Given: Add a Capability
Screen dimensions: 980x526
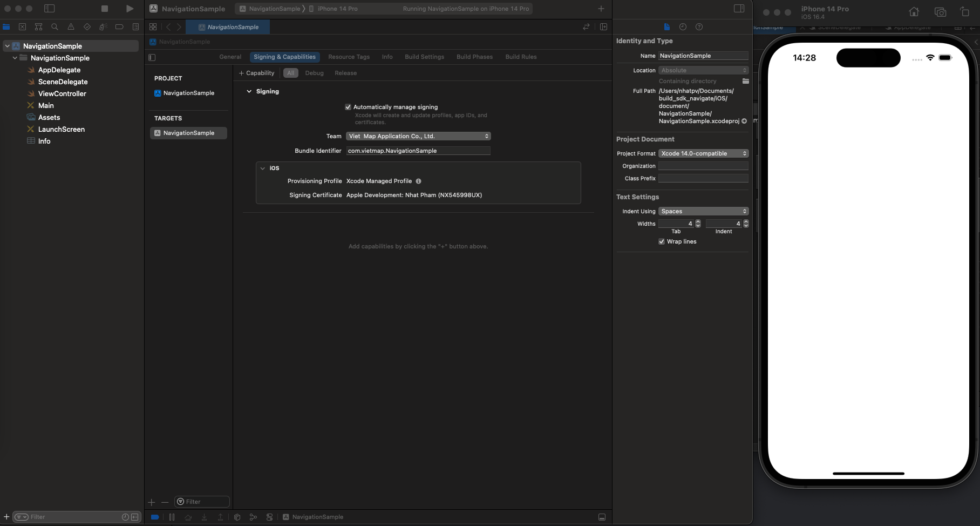Looking at the screenshot, I should point(256,73).
